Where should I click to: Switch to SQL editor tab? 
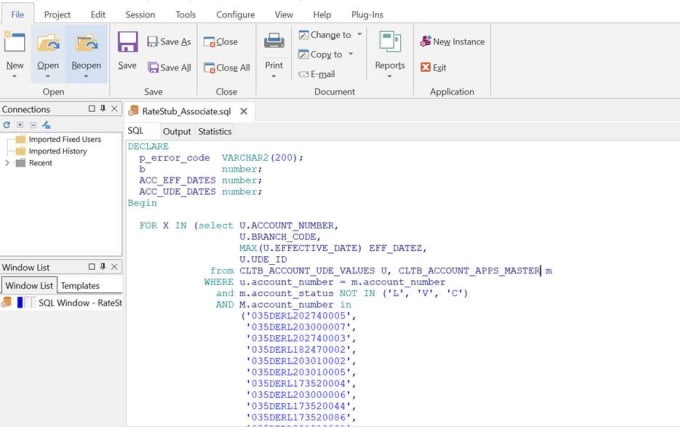pos(135,131)
